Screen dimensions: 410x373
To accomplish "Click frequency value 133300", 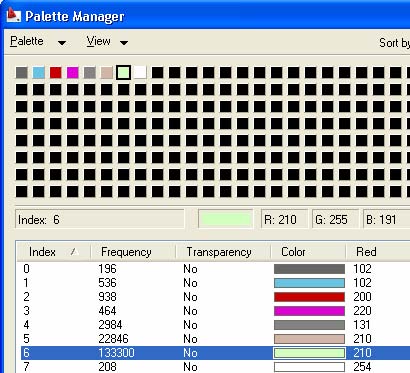I will (116, 353).
